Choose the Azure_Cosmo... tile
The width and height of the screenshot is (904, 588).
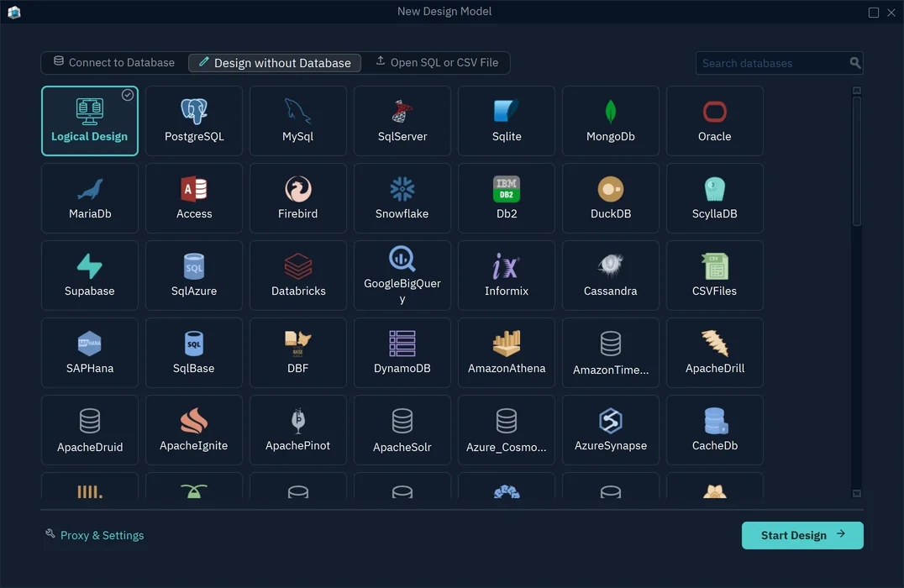[x=507, y=430]
